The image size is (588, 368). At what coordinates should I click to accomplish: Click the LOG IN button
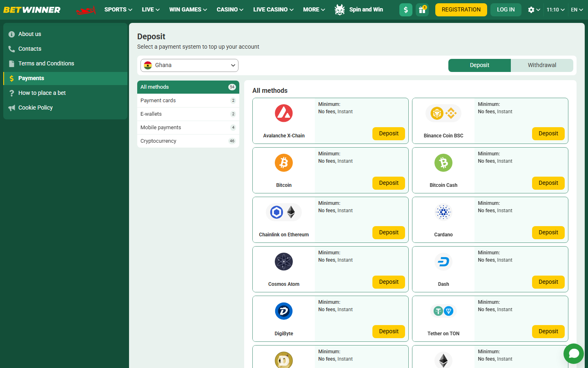(506, 10)
